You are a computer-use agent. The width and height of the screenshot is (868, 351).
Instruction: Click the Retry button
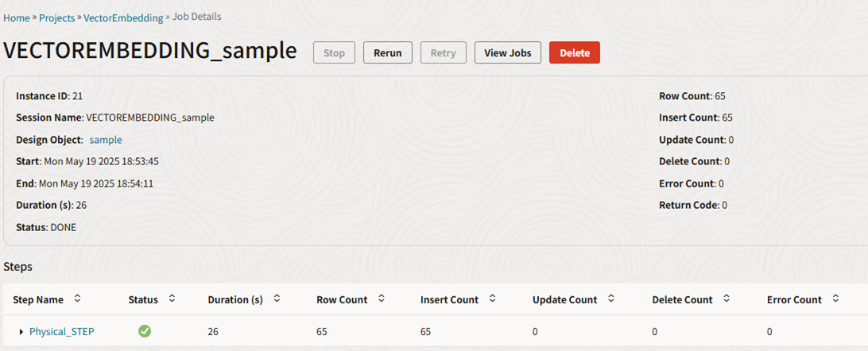(x=443, y=53)
